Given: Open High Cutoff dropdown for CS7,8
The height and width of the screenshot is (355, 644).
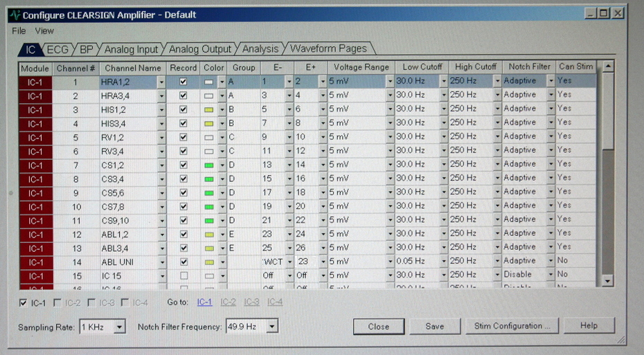Looking at the screenshot, I should [x=497, y=206].
